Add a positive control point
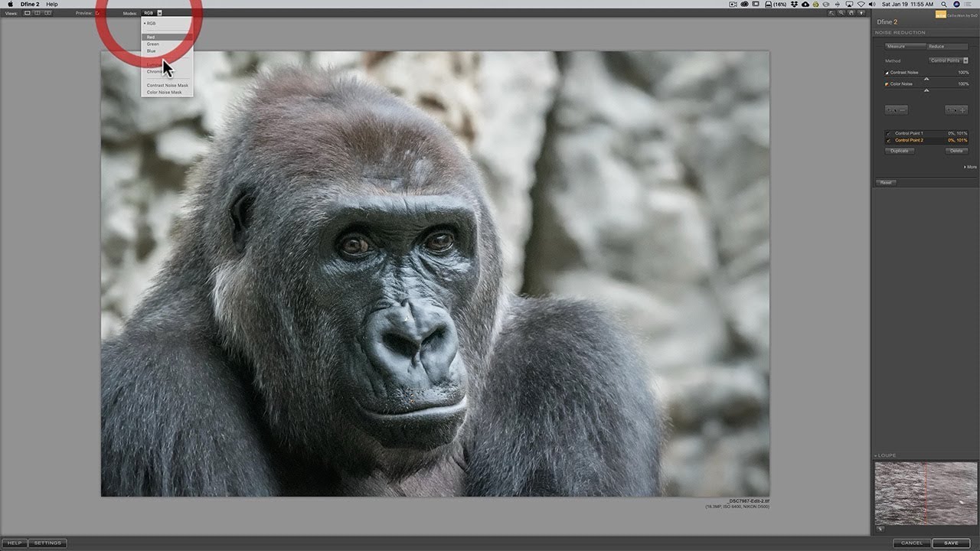980x551 pixels. click(x=956, y=110)
